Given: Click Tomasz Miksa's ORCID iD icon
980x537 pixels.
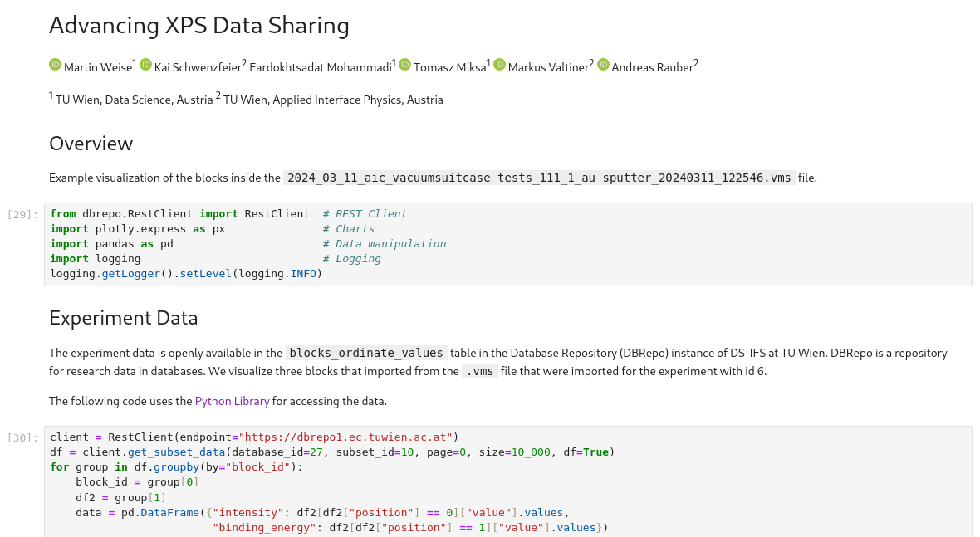Looking at the screenshot, I should click(404, 64).
